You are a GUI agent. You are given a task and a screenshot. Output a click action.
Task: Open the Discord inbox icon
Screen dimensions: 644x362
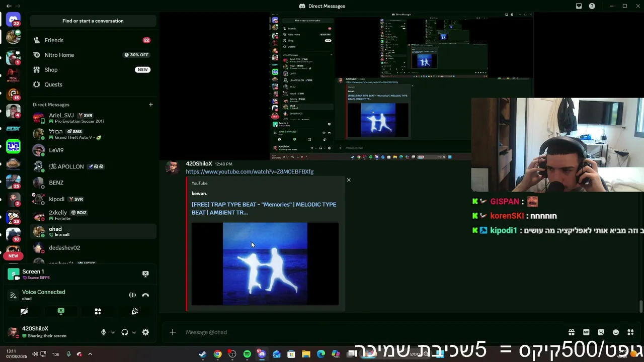coord(579,6)
